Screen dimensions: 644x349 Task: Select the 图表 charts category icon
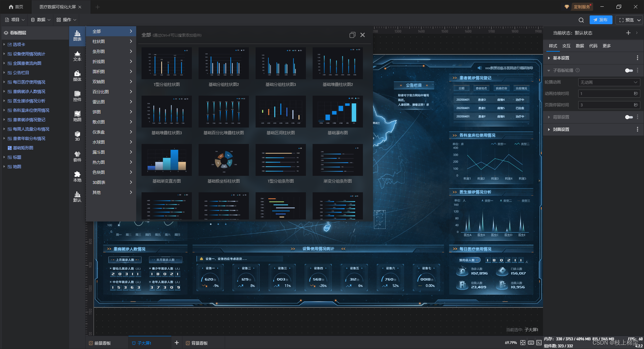pyautogui.click(x=77, y=36)
